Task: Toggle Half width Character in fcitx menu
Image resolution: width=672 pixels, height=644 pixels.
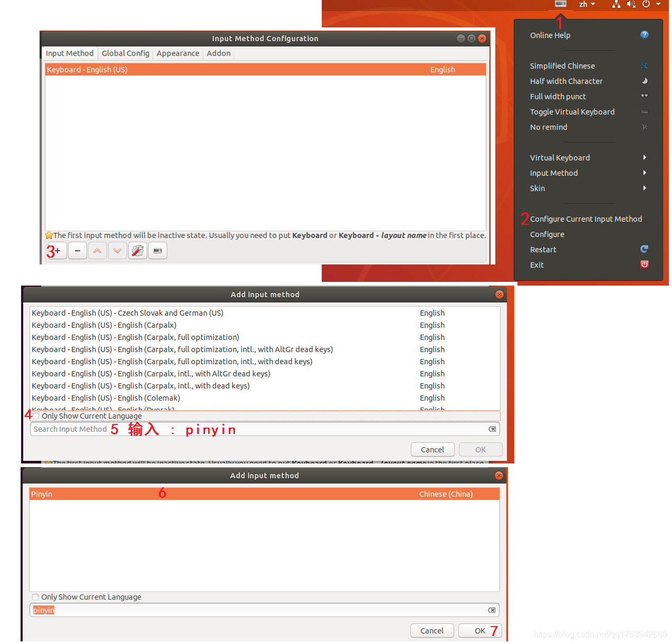Action: coord(566,81)
